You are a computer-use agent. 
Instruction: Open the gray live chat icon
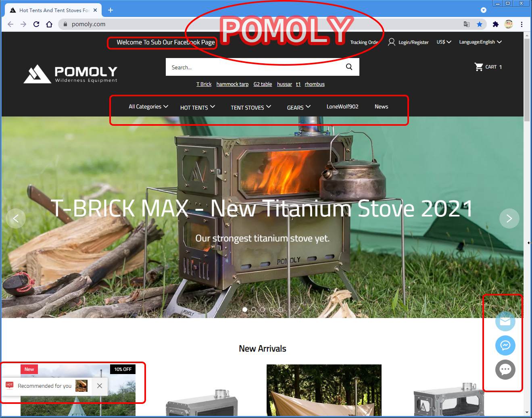tap(505, 370)
